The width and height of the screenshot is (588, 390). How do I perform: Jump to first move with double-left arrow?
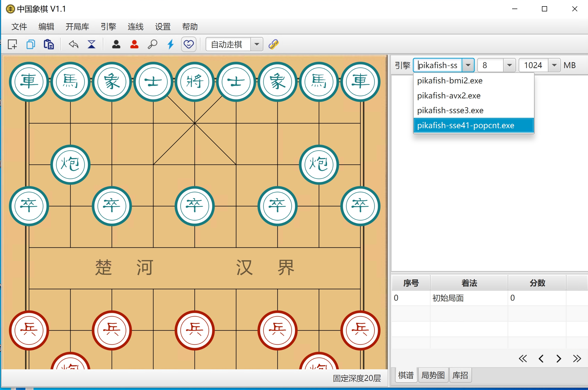point(523,359)
